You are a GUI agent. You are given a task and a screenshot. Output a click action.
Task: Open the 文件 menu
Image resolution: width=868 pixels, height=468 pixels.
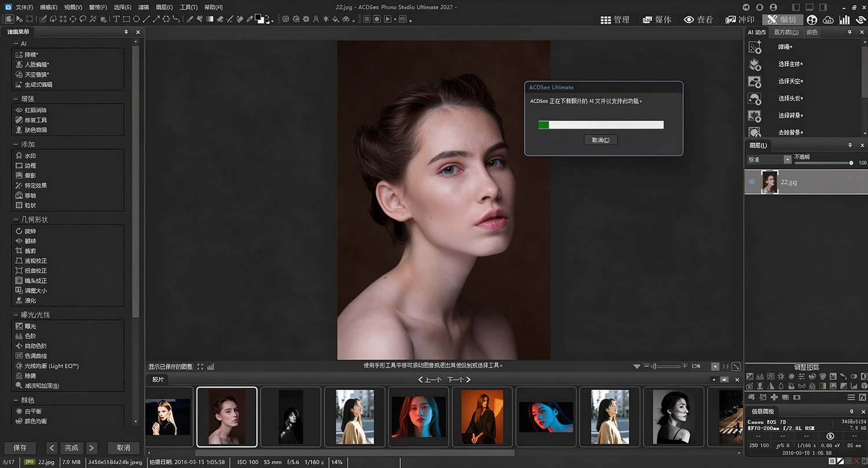click(24, 8)
